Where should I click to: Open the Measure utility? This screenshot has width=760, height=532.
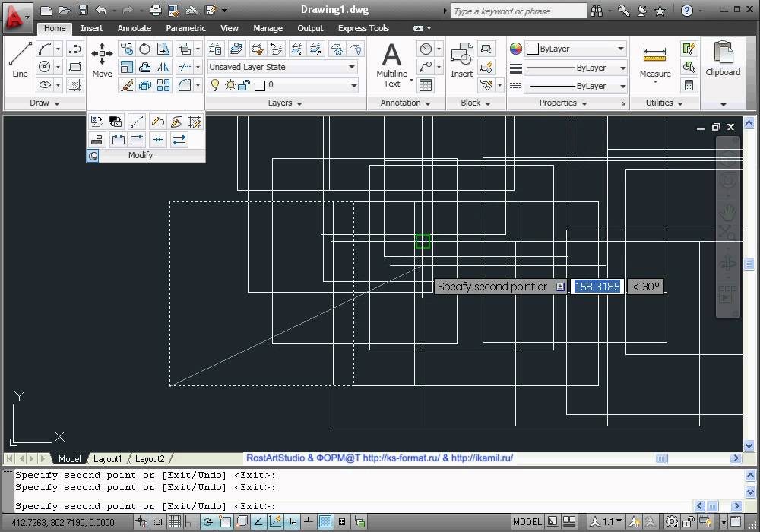click(654, 61)
